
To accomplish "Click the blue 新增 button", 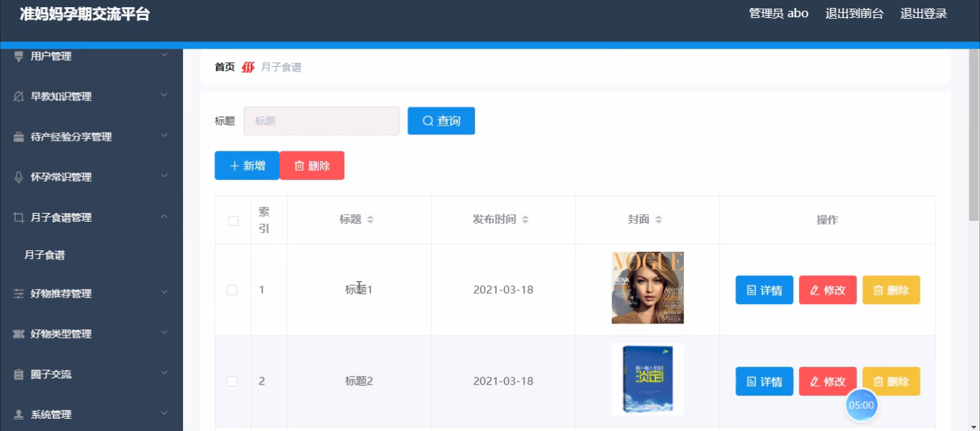I will 247,166.
